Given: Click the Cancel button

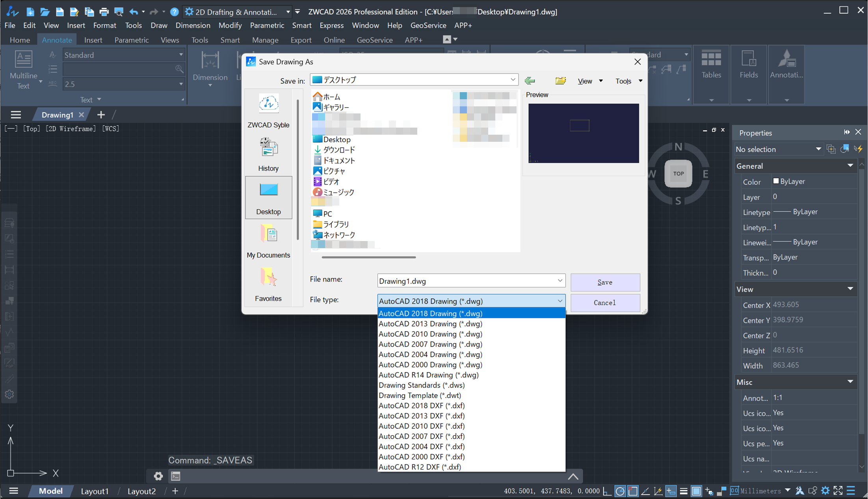Looking at the screenshot, I should pyautogui.click(x=605, y=302).
